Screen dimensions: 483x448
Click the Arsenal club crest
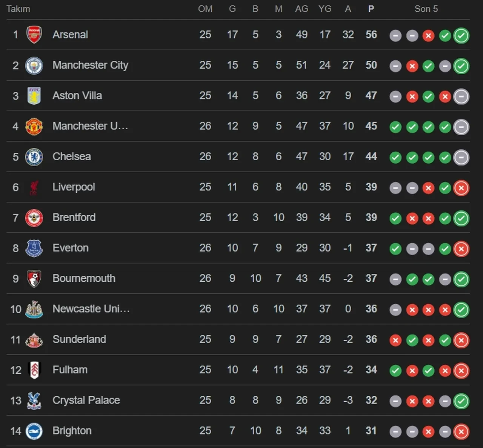coord(34,35)
